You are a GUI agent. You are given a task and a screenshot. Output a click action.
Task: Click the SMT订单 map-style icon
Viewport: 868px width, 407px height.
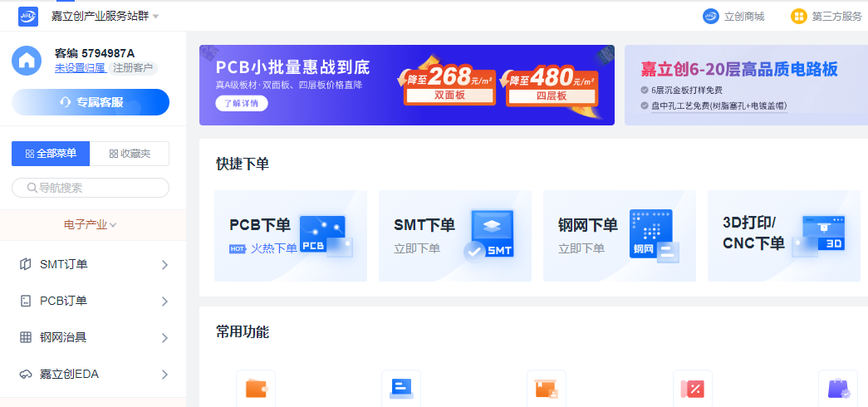(x=26, y=265)
